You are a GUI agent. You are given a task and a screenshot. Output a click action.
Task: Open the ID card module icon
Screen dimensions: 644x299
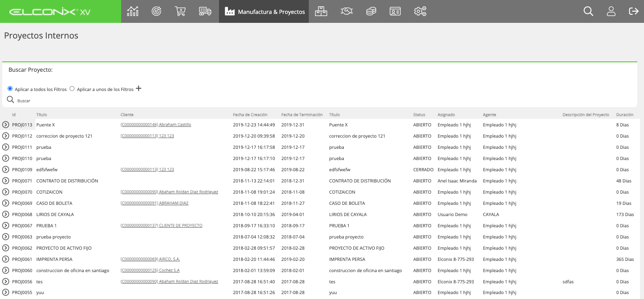pos(395,11)
